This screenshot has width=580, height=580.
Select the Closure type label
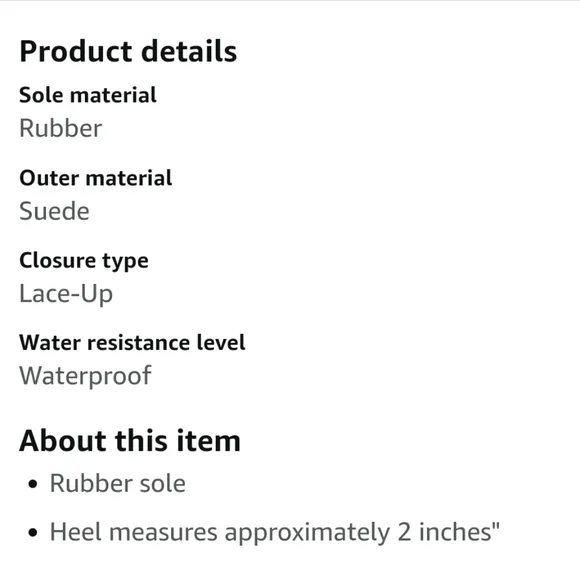pyautogui.click(x=84, y=261)
